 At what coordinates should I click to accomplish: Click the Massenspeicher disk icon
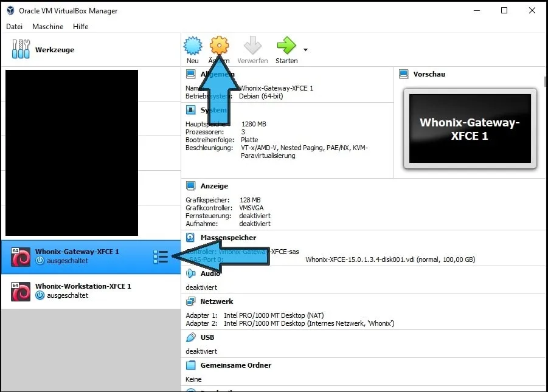(x=190, y=238)
